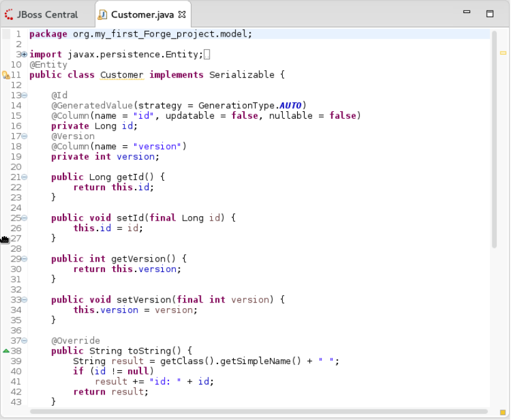Expand the collapsed import placeholder box
This screenshot has height=420, width=511.
[x=207, y=55]
